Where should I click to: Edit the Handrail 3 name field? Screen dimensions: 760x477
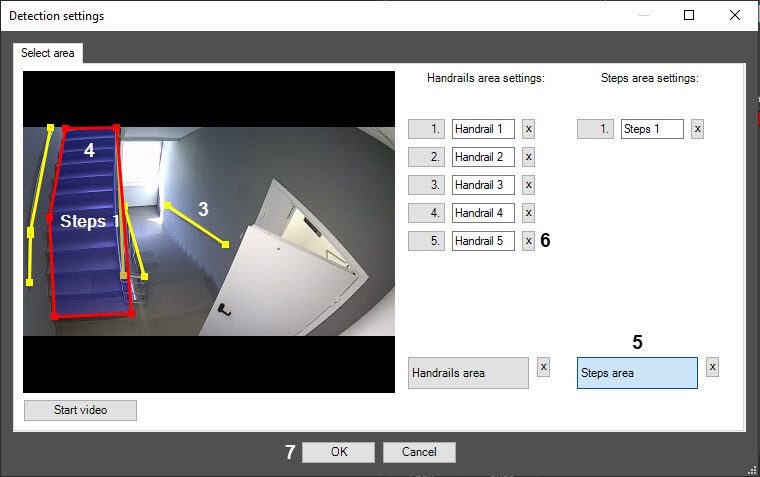pyautogui.click(x=483, y=185)
